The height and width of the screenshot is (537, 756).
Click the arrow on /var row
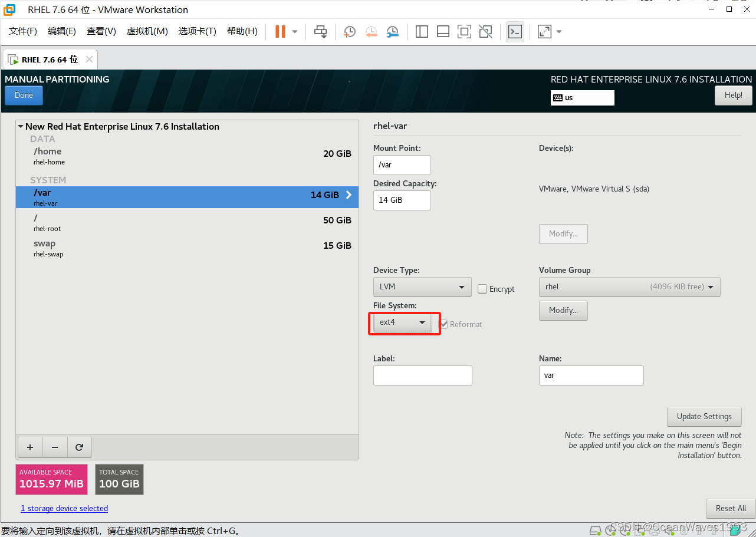(349, 195)
